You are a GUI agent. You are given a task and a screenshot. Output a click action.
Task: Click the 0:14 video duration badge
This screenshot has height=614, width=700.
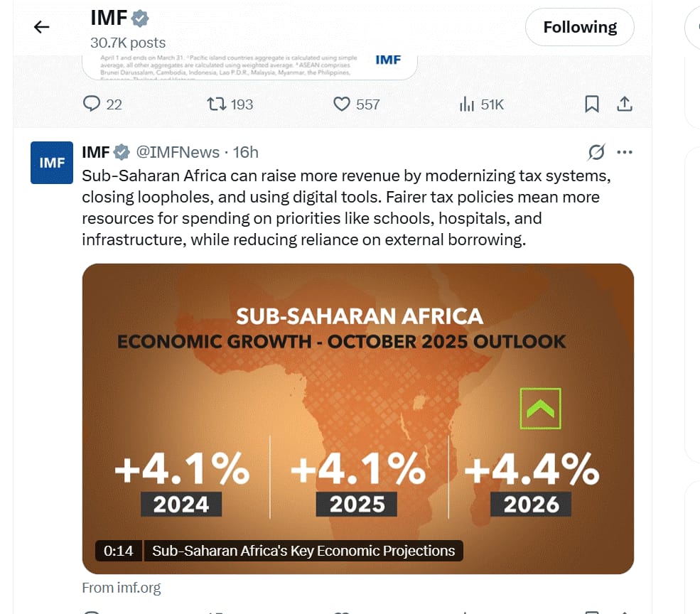click(x=118, y=551)
